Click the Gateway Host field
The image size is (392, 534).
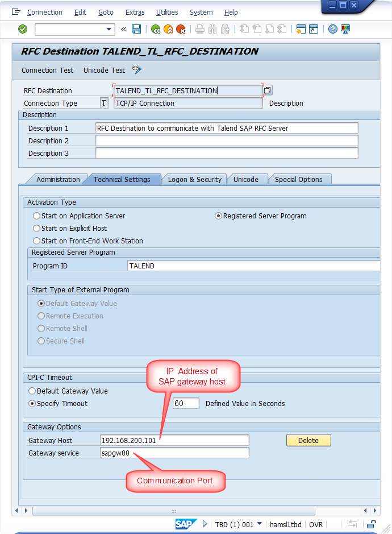point(174,440)
